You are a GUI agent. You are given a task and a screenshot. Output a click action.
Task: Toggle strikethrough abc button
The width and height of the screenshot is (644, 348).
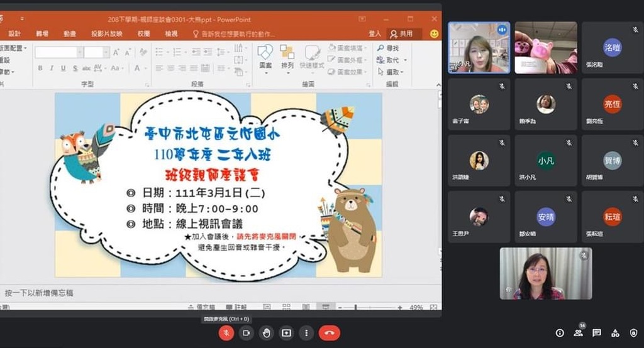(86, 68)
